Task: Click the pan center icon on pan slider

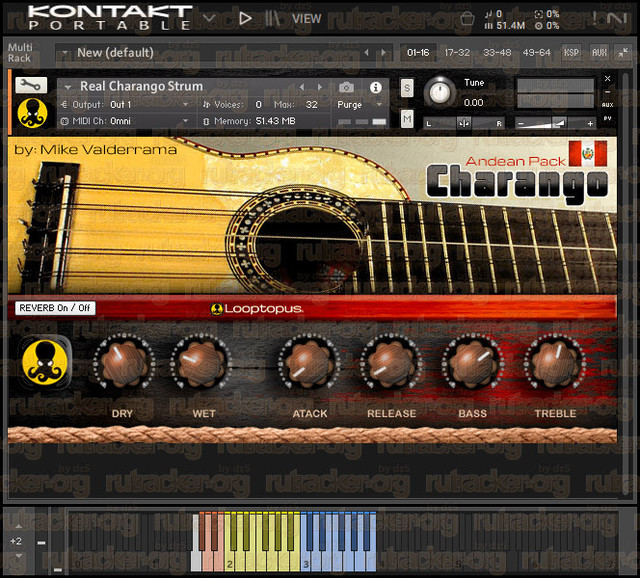Action: [x=464, y=123]
